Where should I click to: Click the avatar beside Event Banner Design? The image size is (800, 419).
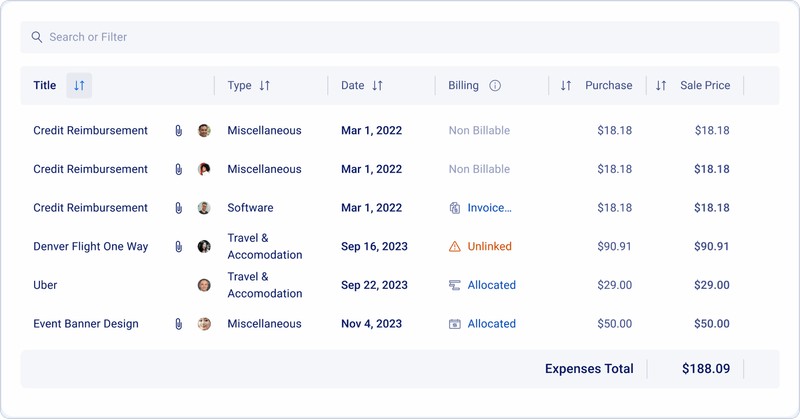point(204,324)
